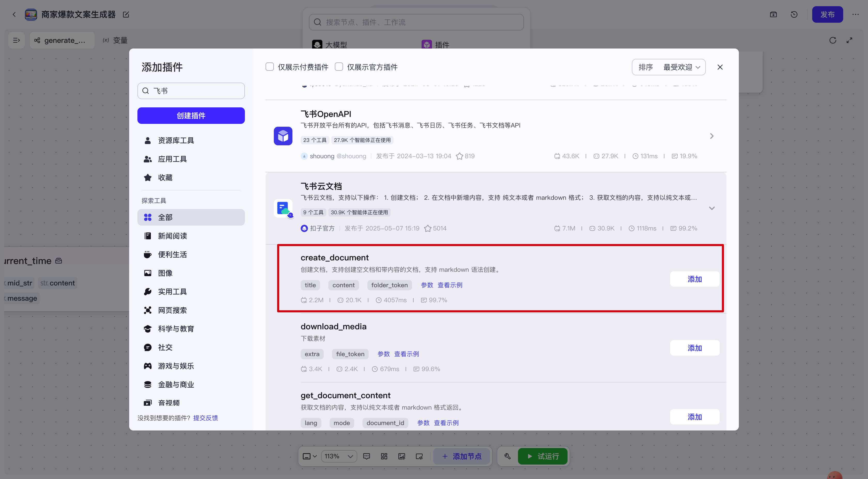Image resolution: width=868 pixels, height=479 pixels.
Task: Click 创建插件 button
Action: coord(191,115)
